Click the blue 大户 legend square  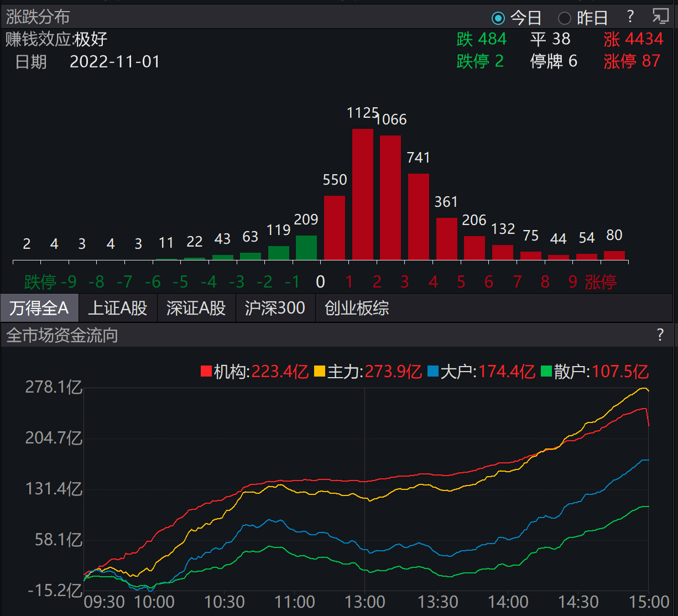pos(433,372)
